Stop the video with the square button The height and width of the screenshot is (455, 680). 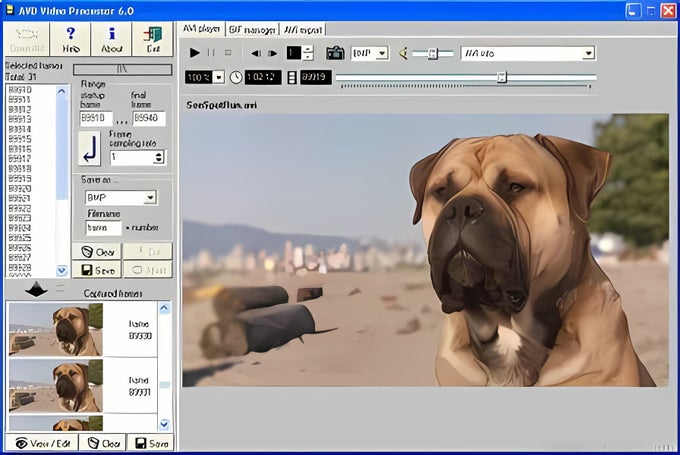228,53
